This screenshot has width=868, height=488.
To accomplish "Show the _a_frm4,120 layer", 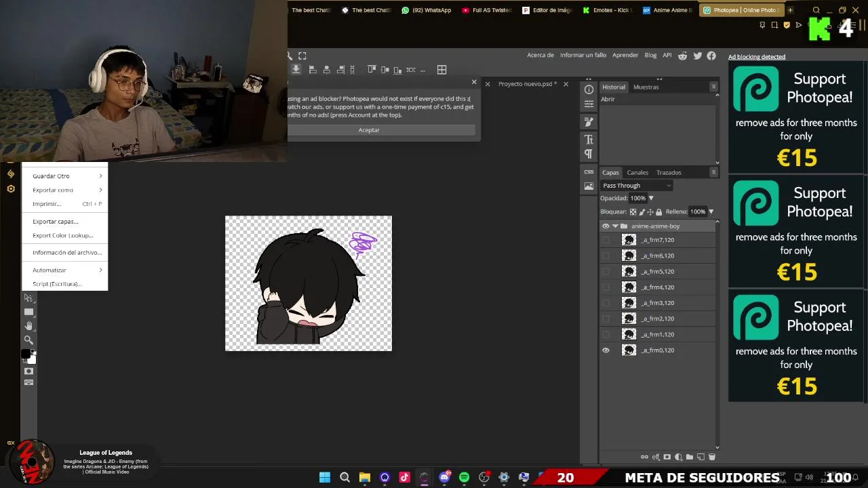I will [x=606, y=287].
